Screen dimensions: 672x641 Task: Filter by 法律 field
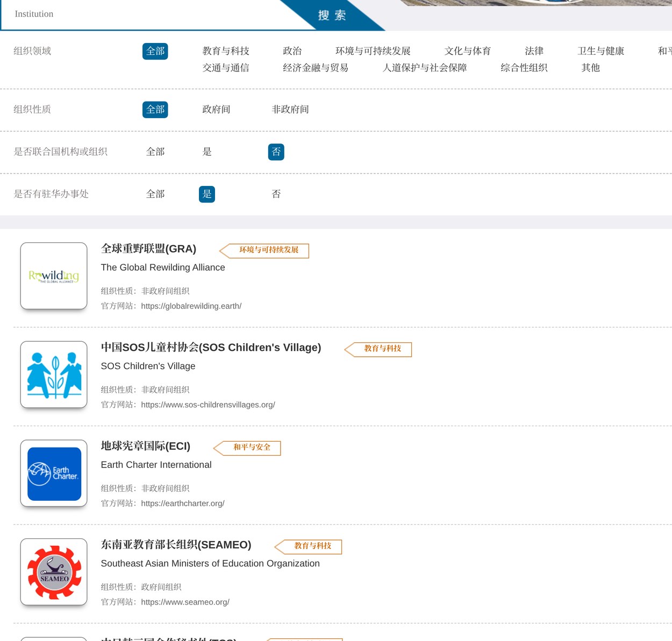(534, 51)
